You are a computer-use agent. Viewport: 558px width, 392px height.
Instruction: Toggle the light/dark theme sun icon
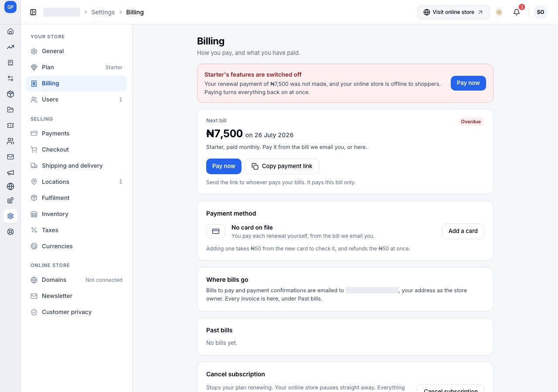pyautogui.click(x=499, y=12)
